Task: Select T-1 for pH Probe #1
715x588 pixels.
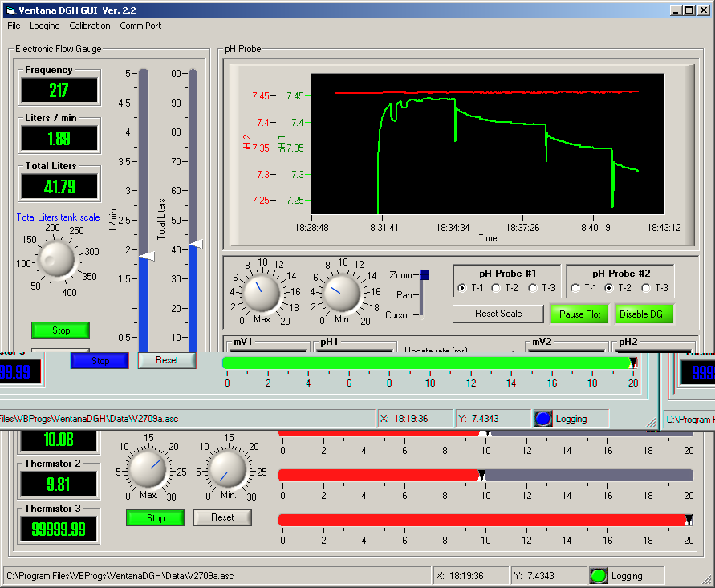Action: pos(462,288)
